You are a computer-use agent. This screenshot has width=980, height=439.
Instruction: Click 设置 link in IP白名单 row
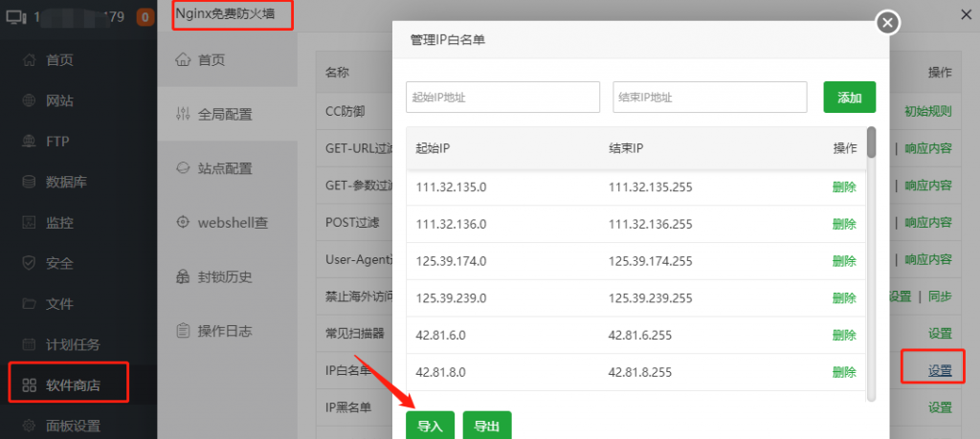[940, 371]
